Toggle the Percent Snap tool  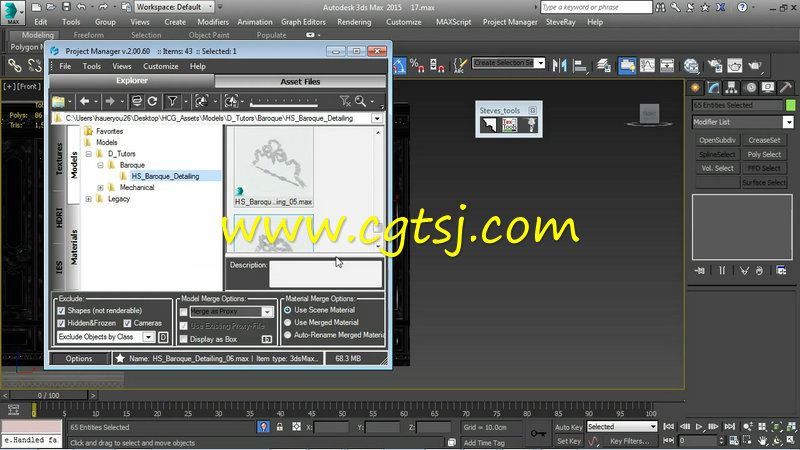tap(417, 65)
